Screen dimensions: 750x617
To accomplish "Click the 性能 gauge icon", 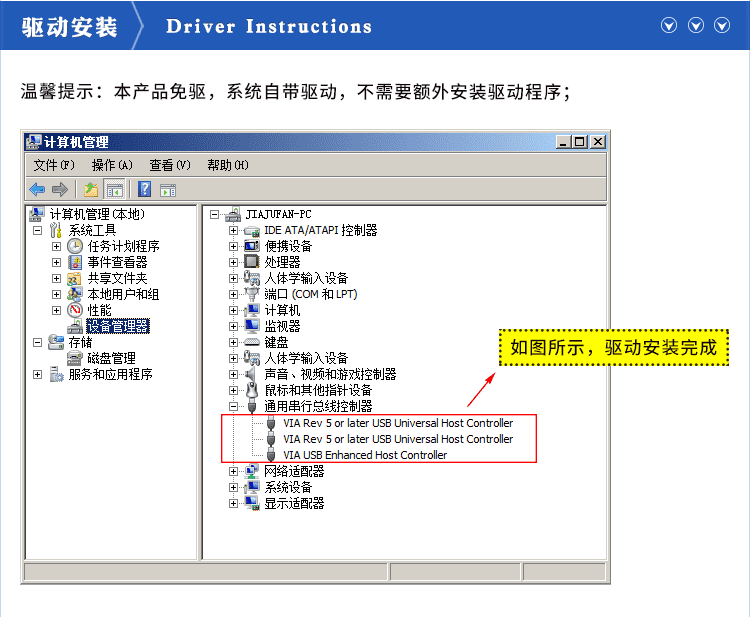I will 75,310.
